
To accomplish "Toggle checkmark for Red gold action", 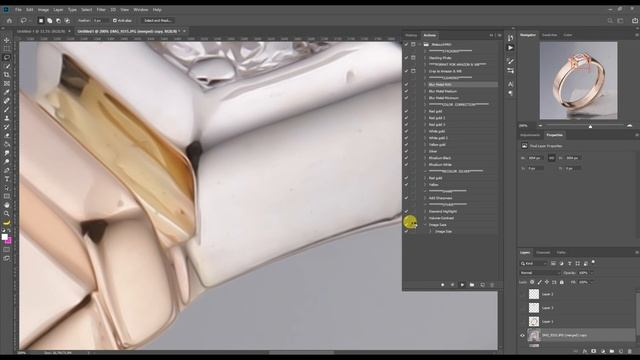I will [x=406, y=111].
